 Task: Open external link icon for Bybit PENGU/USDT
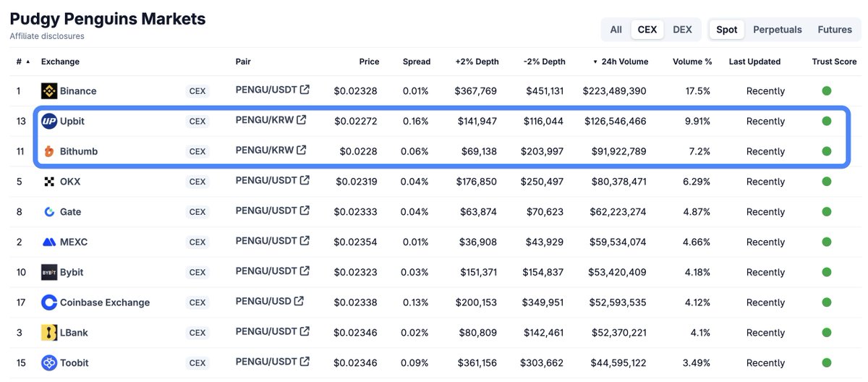pos(305,271)
